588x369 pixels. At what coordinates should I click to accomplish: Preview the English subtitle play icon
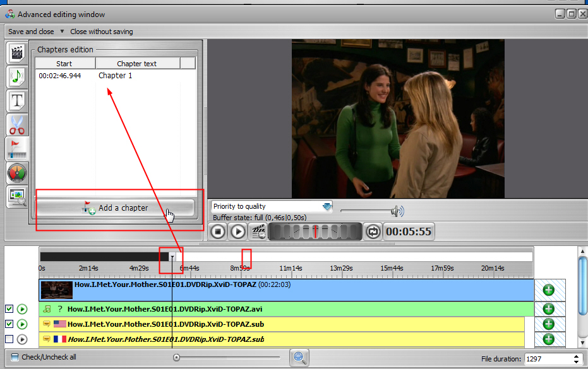22,324
